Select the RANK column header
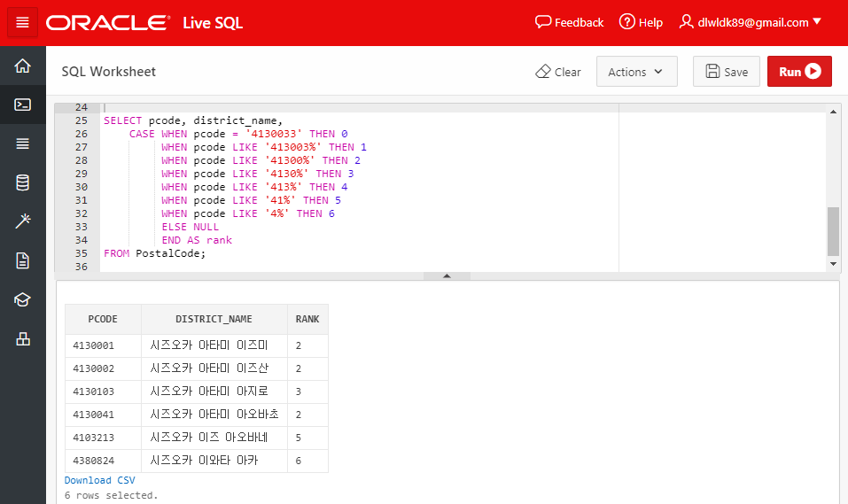 [x=307, y=319]
